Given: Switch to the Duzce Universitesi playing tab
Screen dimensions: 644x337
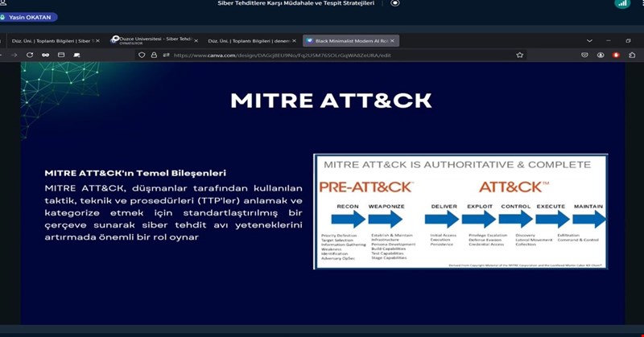Looking at the screenshot, I should click(x=153, y=40).
